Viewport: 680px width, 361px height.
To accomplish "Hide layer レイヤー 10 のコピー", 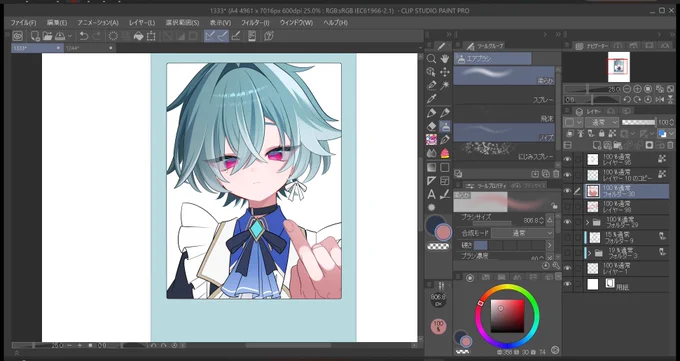I will tap(567, 175).
